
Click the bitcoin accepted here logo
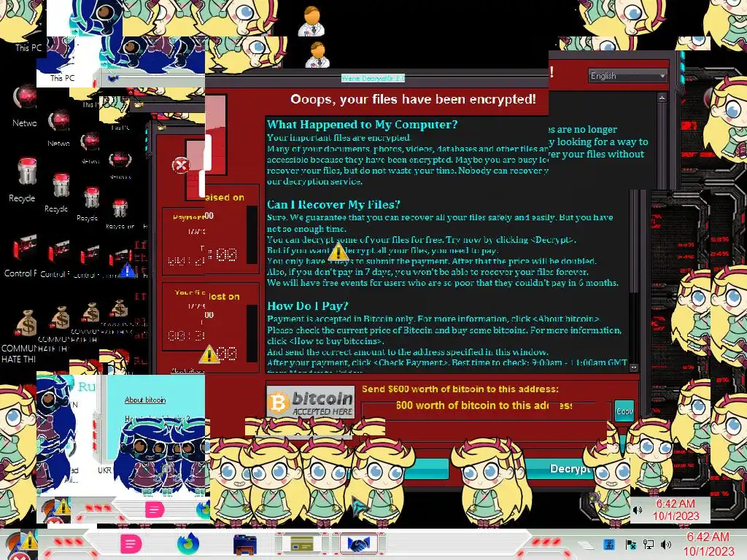[x=310, y=402]
